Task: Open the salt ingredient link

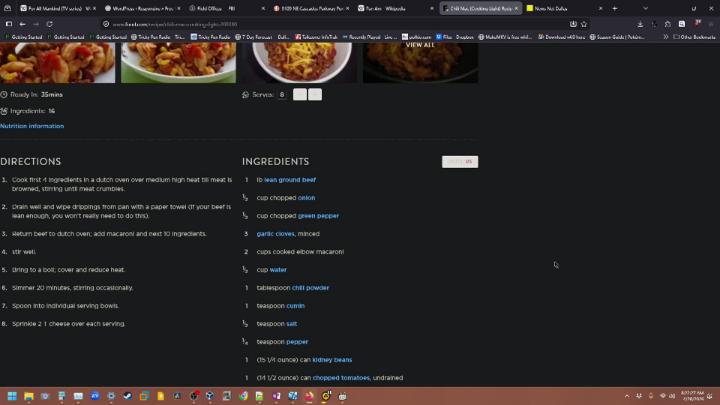Action: [x=292, y=323]
